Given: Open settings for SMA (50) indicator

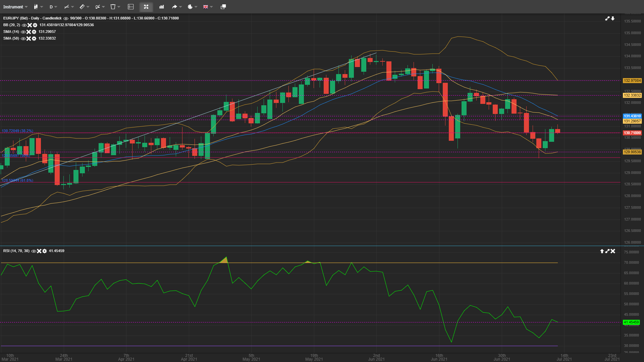Looking at the screenshot, I should [34, 39].
